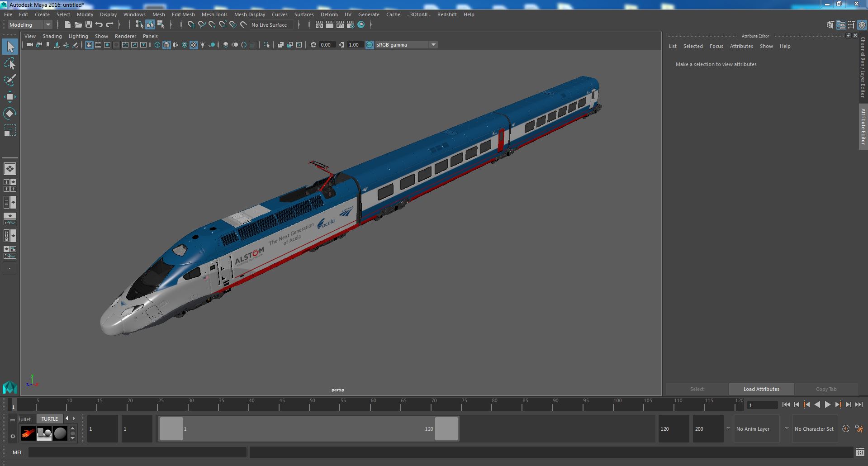Open the script editor icon
The image size is (868, 466).
[x=860, y=452]
